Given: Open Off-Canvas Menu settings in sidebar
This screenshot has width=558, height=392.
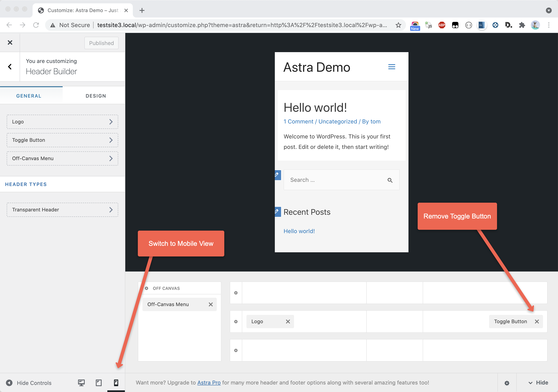Looking at the screenshot, I should [62, 158].
